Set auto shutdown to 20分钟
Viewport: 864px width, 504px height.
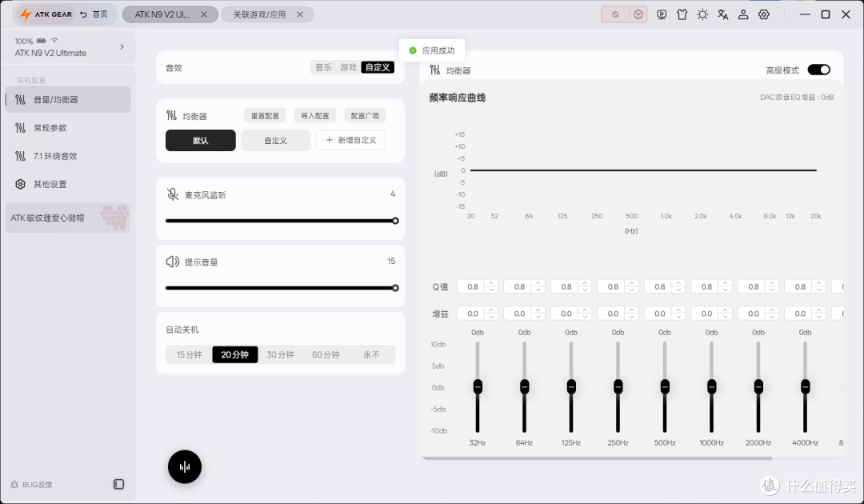pyautogui.click(x=234, y=354)
